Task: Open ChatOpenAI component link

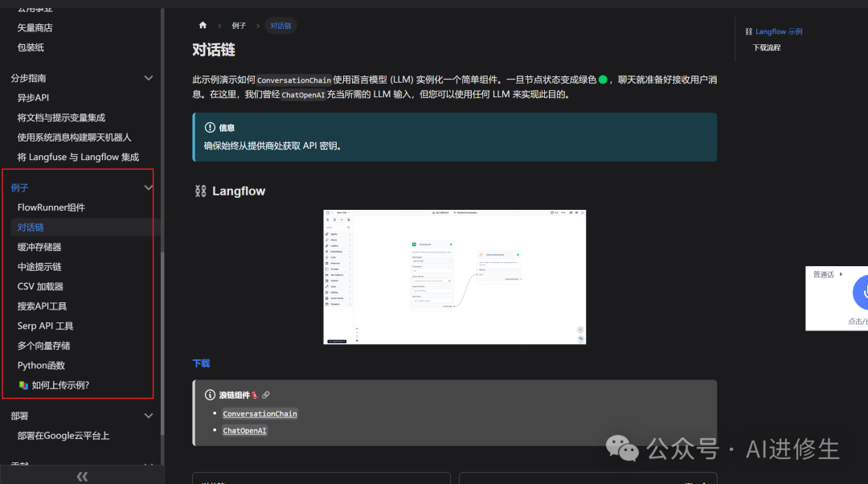Action: [244, 430]
